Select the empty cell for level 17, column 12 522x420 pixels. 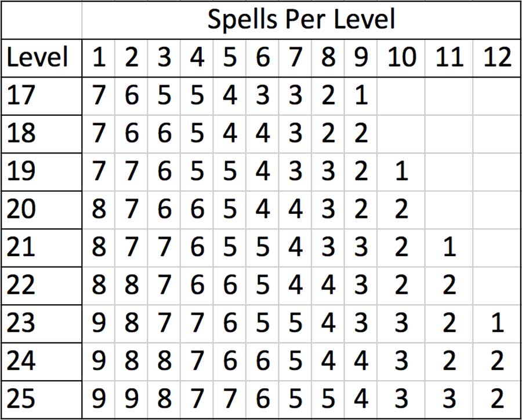click(x=496, y=96)
